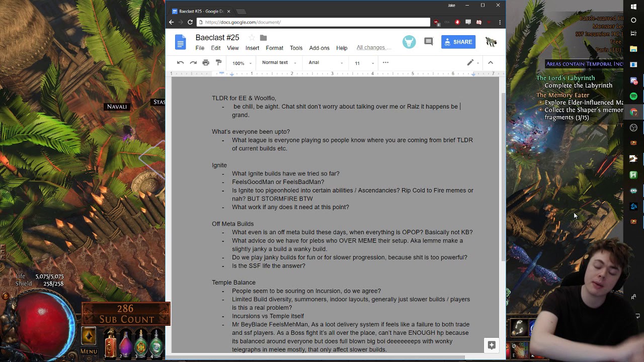644x362 pixels.
Task: Move document using the folder icon
Action: click(263, 38)
